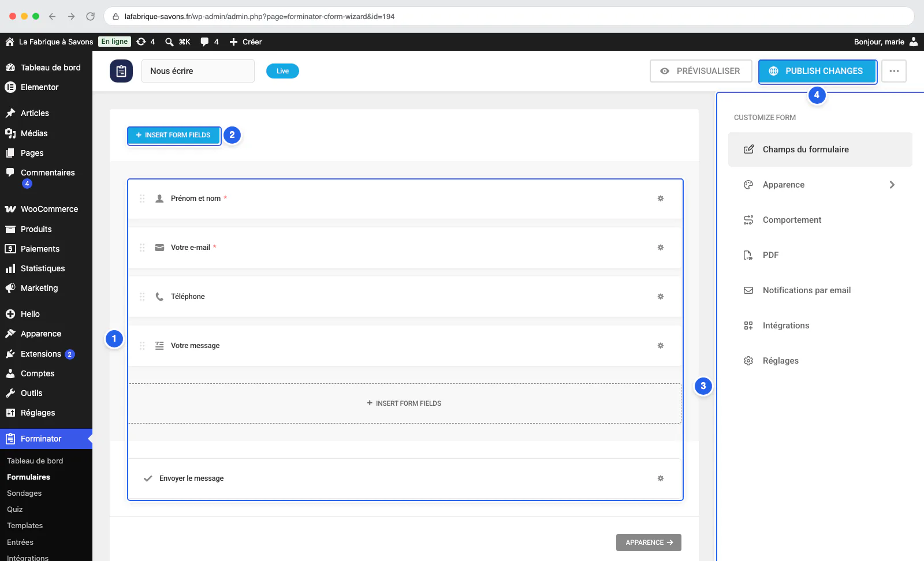Click the Forminator clipboard logo icon
The height and width of the screenshot is (561, 924).
121,71
